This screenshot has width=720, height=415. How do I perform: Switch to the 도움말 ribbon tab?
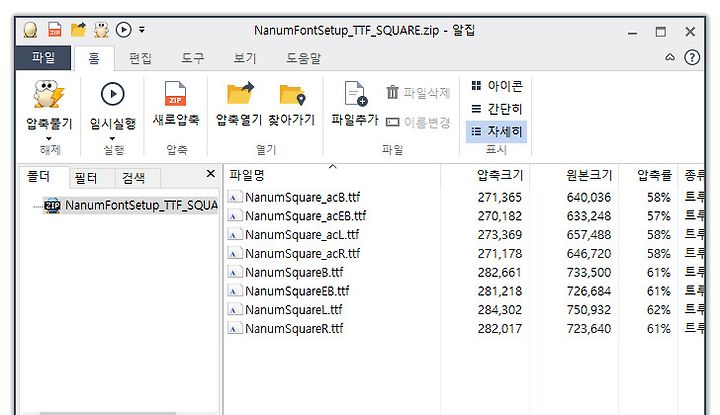click(x=304, y=58)
